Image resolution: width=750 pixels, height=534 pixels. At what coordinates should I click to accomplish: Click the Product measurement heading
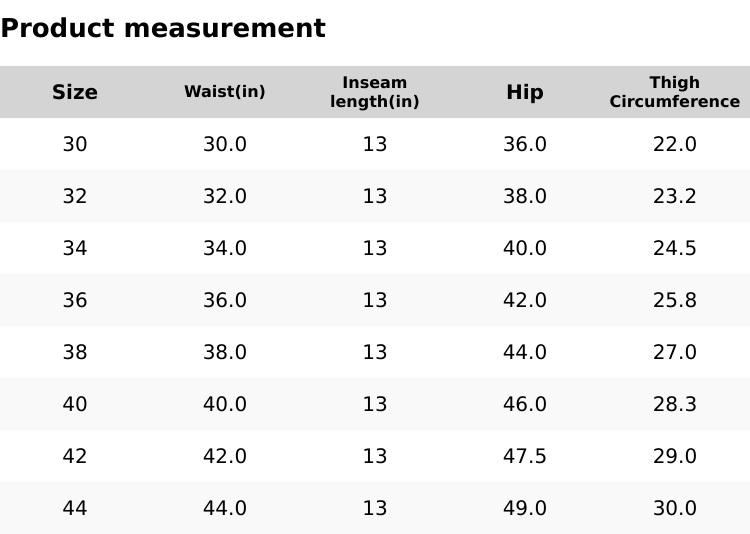(163, 28)
